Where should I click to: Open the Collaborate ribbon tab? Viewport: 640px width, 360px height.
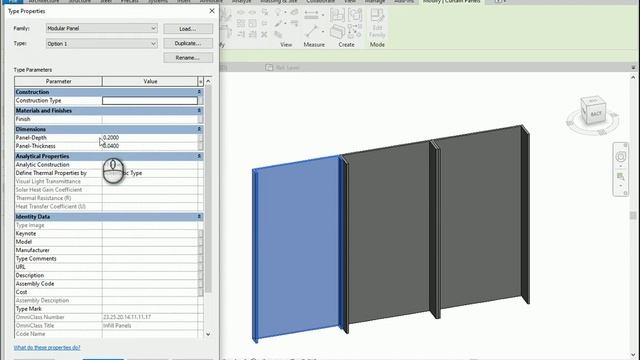pyautogui.click(x=320, y=2)
